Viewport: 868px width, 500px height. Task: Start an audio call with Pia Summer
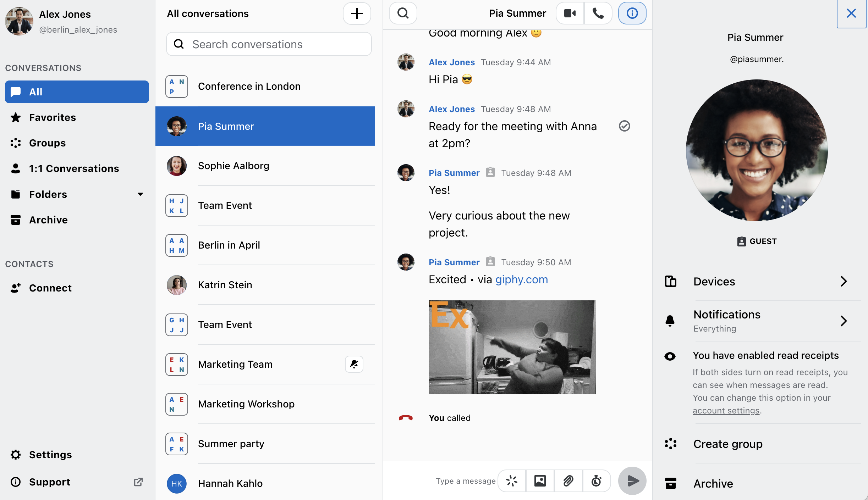click(x=598, y=13)
